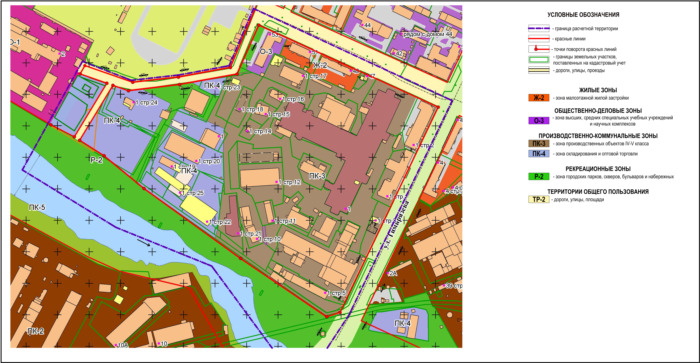
Task: Click the red lines legend symbol
Action: point(539,39)
